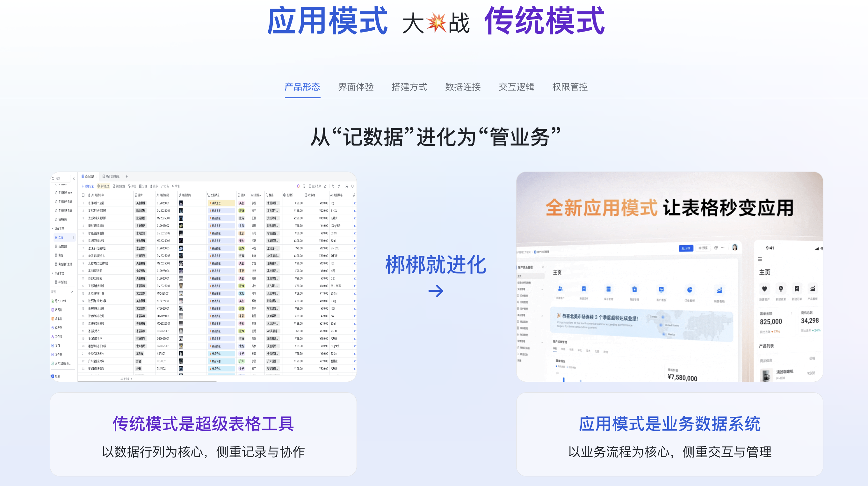868x486 pixels.
Task: Tap the heart 新建客户 icon in mobile view
Action: click(x=764, y=289)
